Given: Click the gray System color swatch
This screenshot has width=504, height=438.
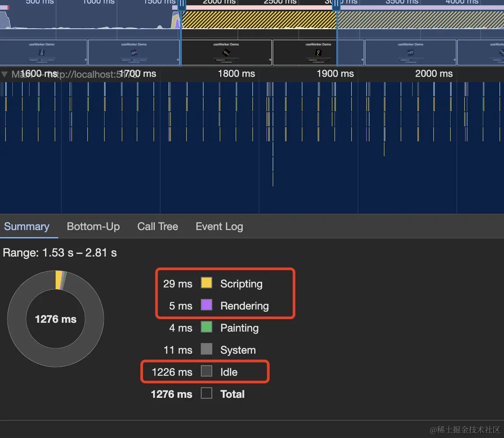Looking at the screenshot, I should (207, 349).
